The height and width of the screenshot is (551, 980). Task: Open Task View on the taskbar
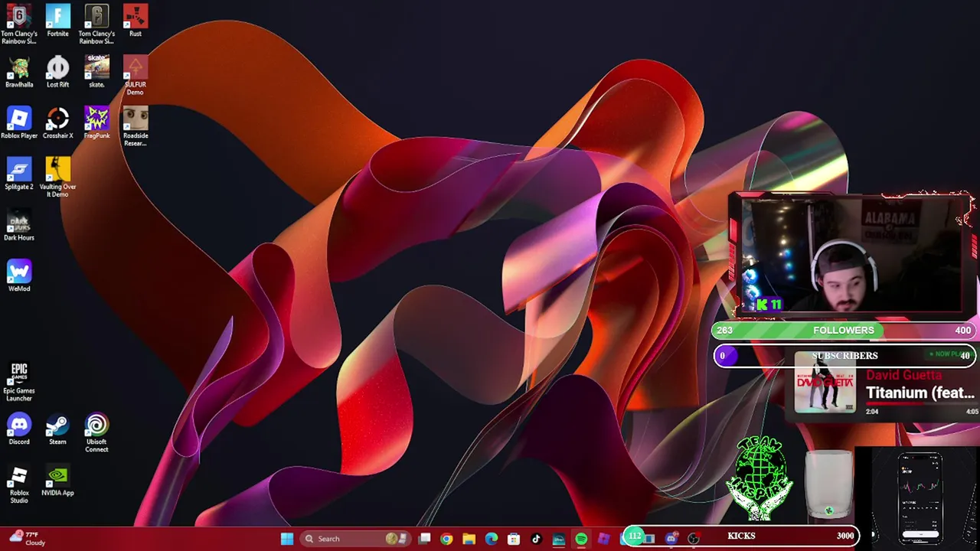(424, 539)
